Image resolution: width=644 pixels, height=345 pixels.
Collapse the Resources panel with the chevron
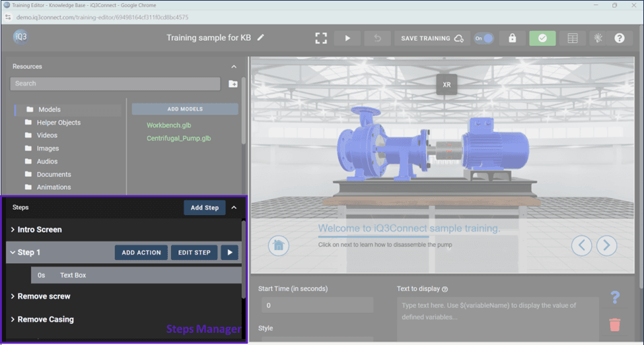click(x=234, y=67)
